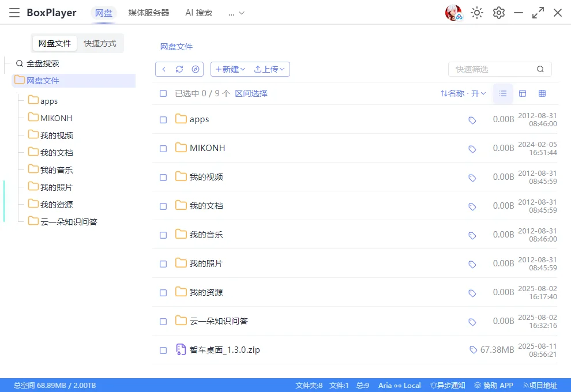
Task: Click 赞助 APP in status bar
Action: (494, 386)
